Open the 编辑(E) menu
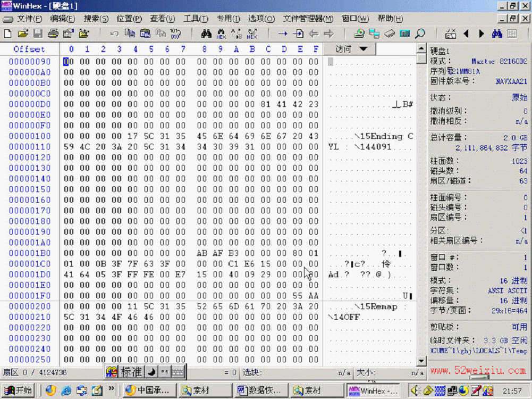 click(x=62, y=19)
